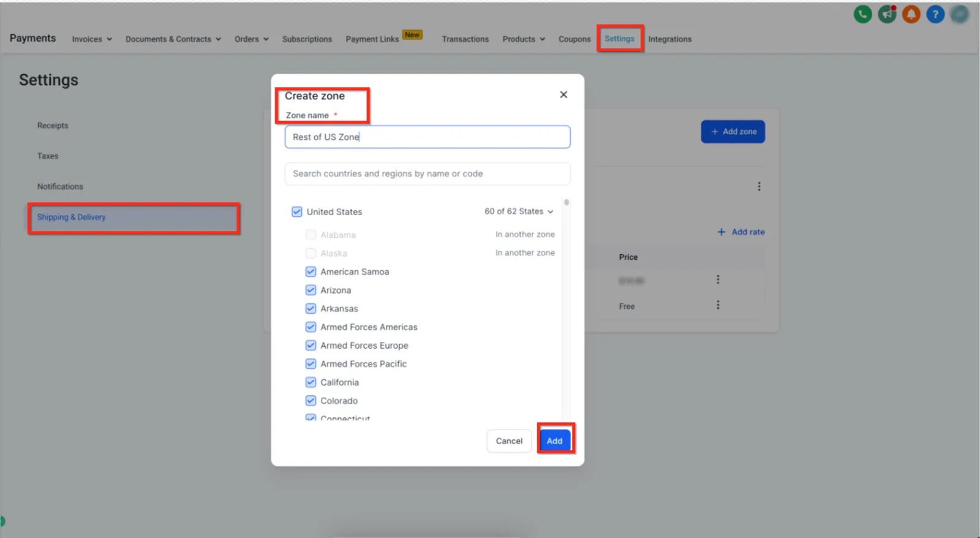This screenshot has width=980, height=538.
Task: Go to the Payment Links tab
Action: (372, 39)
